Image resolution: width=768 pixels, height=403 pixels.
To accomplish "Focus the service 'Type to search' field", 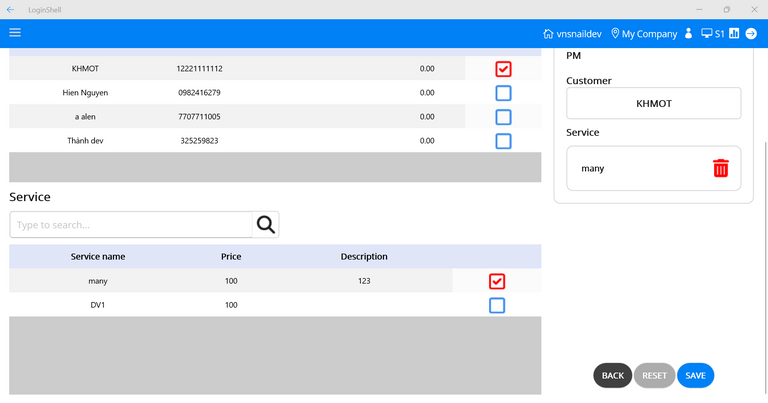I will [x=130, y=225].
